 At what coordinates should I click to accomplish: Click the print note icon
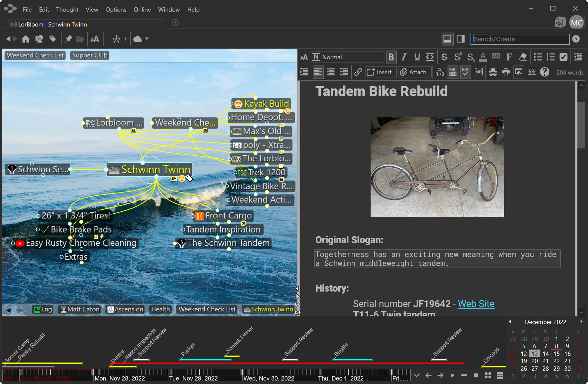pos(506,72)
